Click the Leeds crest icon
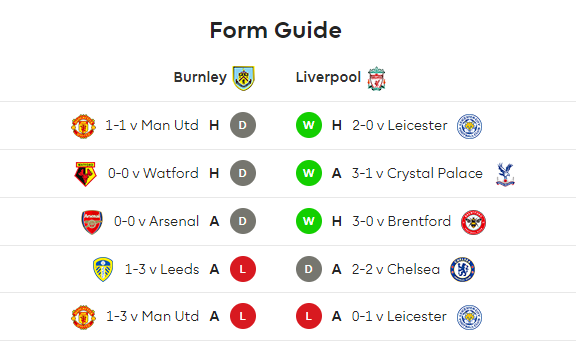Screen dimensions: 576x362 tap(103, 269)
